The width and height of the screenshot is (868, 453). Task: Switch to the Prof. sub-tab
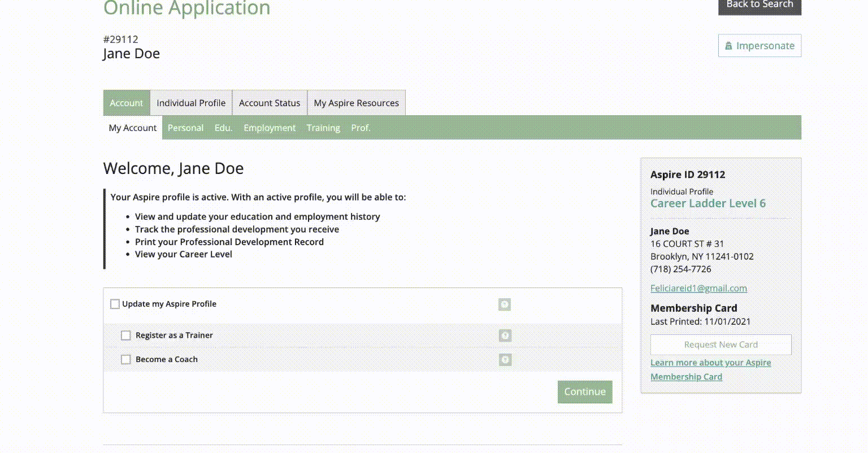tap(361, 128)
